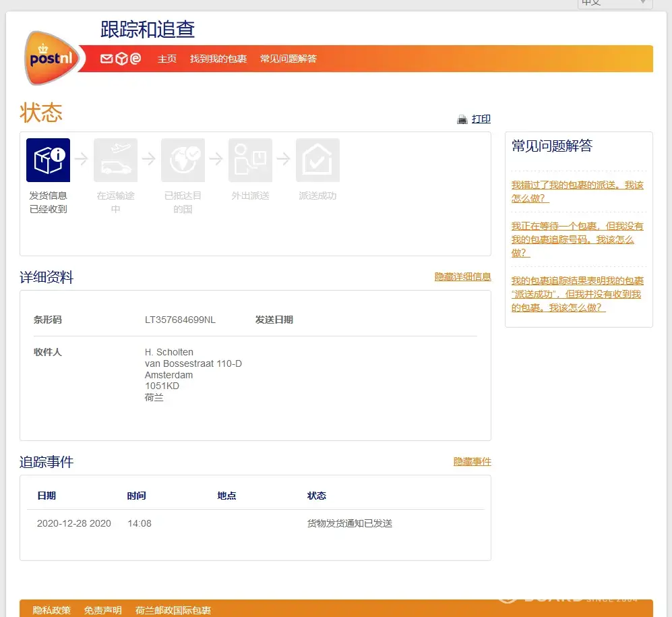The width and height of the screenshot is (672, 617).
Task: Click the package box icon in header
Action: pyautogui.click(x=121, y=59)
